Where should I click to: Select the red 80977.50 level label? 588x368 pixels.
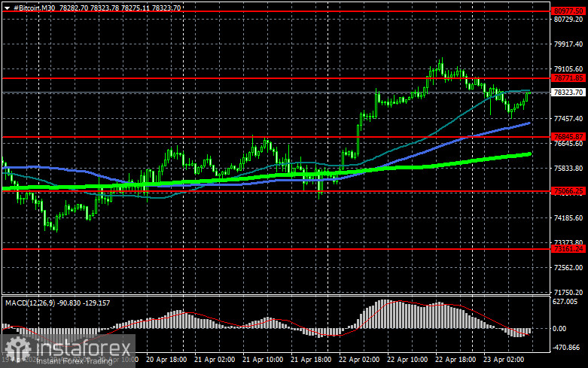pyautogui.click(x=568, y=11)
